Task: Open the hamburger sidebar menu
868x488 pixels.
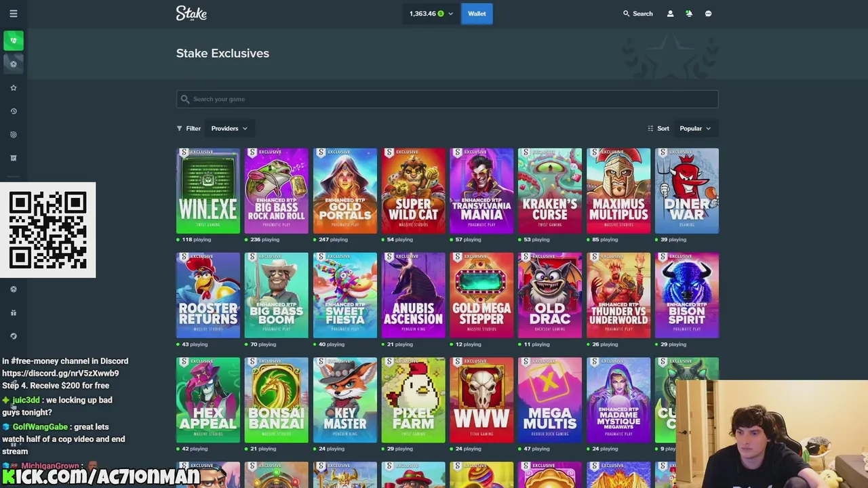Action: [x=13, y=14]
